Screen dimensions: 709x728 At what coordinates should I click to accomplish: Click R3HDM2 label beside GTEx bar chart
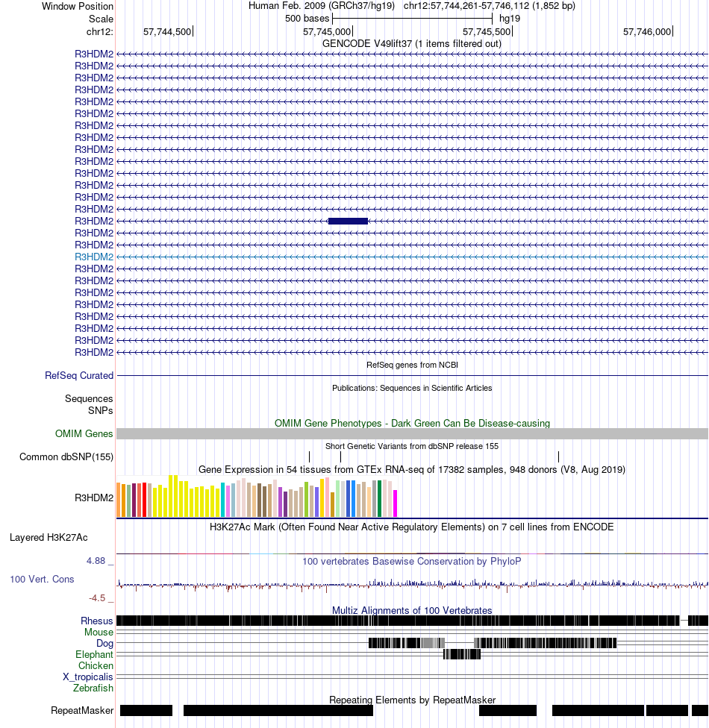pos(94,498)
